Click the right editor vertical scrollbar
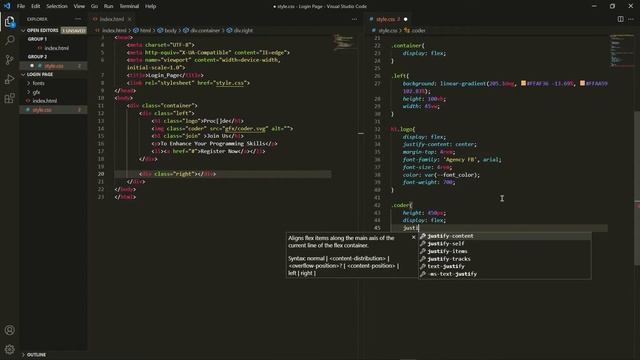 [637, 188]
